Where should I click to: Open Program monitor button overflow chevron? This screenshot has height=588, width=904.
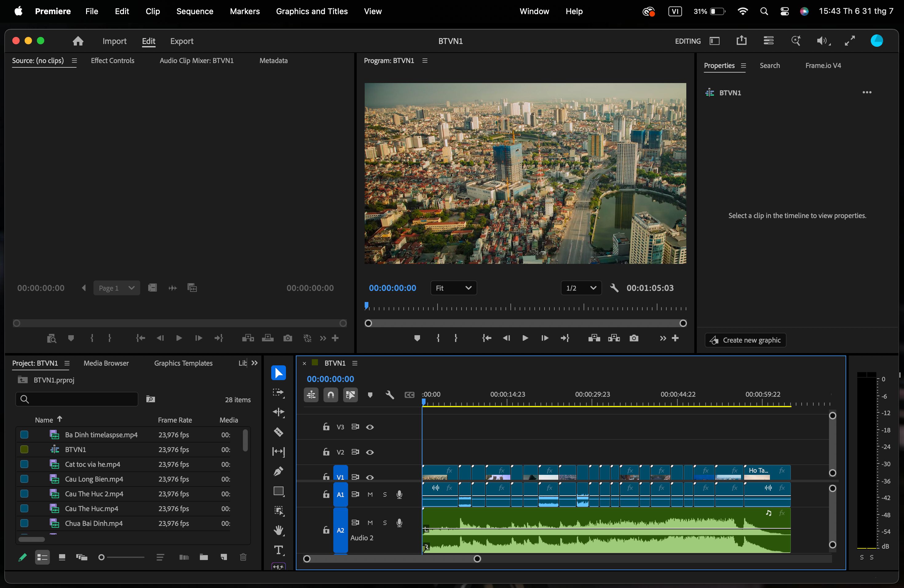pos(663,338)
